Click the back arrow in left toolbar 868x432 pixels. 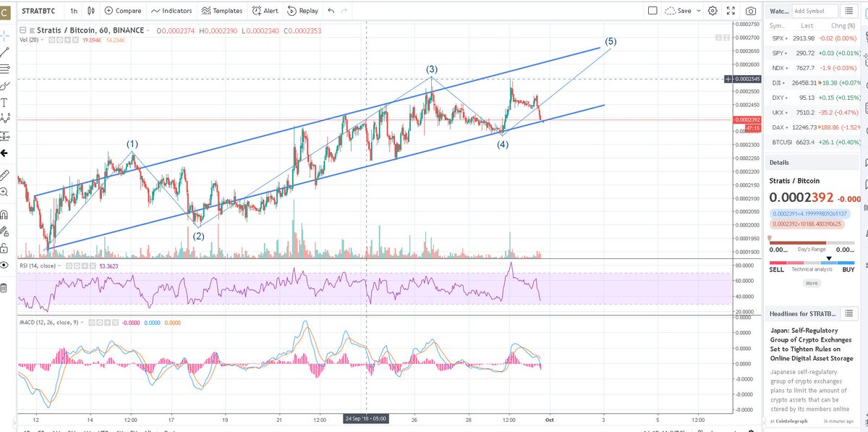[x=4, y=153]
